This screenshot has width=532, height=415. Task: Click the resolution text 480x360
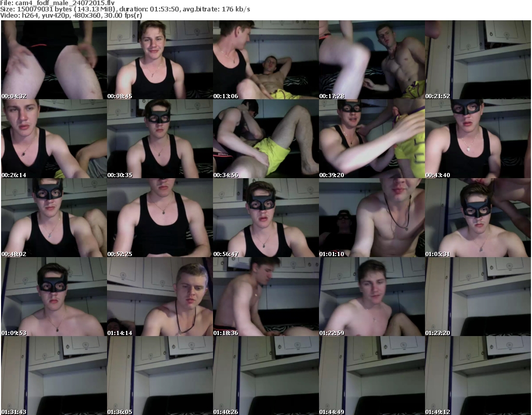tap(87, 15)
